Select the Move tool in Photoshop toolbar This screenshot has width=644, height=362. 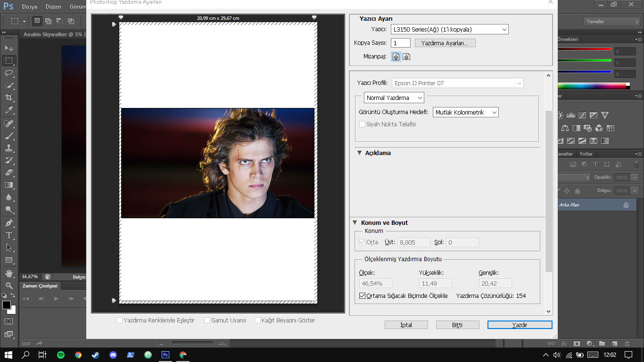[9, 49]
